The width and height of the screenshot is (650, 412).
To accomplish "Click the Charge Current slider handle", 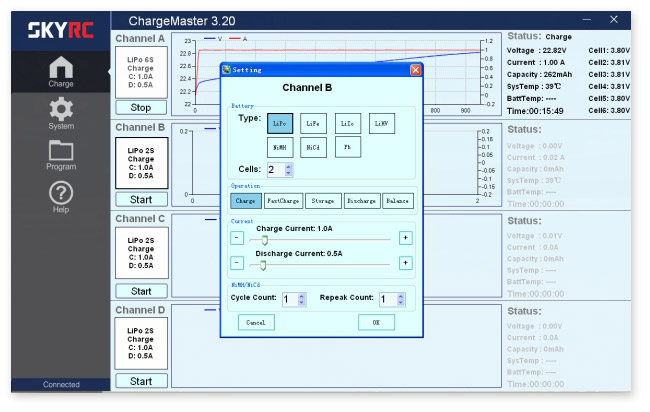I will (x=265, y=240).
